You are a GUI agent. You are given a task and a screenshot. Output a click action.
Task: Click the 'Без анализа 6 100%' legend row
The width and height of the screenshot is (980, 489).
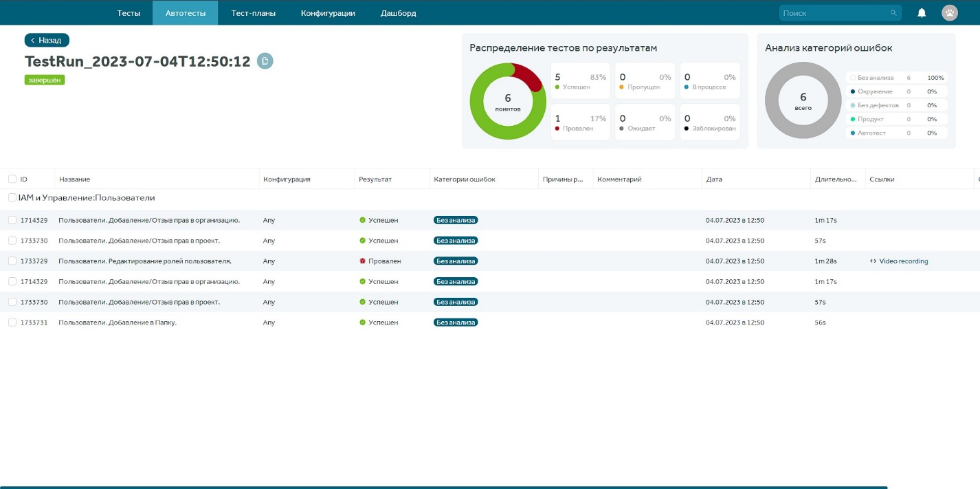(896, 78)
